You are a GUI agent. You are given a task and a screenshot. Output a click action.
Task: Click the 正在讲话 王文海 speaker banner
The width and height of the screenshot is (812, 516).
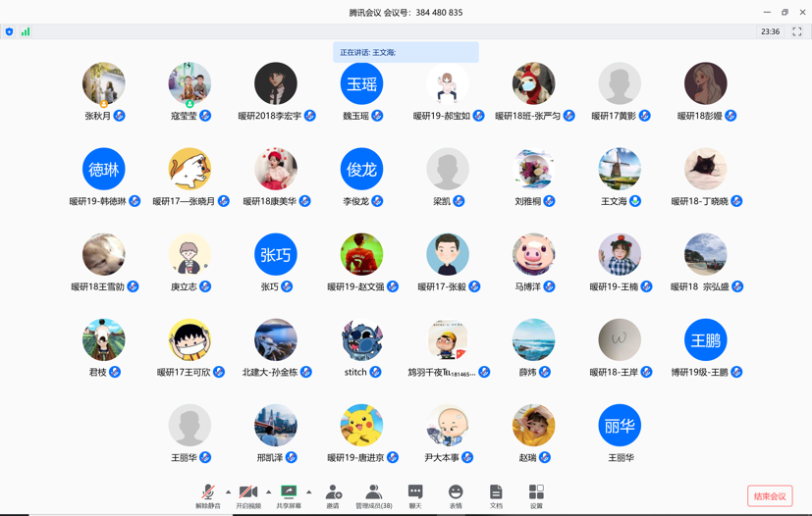(x=406, y=52)
